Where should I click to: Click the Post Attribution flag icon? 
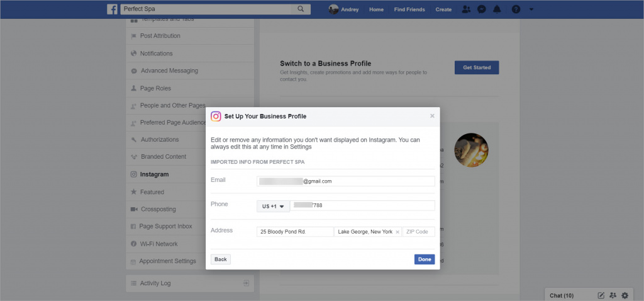pyautogui.click(x=133, y=36)
